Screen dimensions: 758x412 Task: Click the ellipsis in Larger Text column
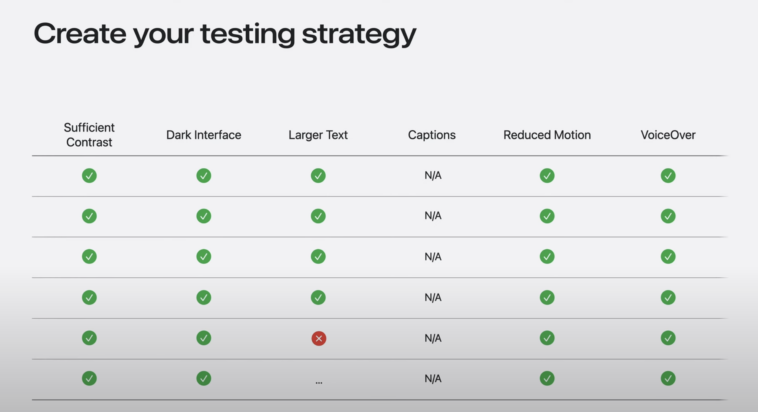[318, 379]
